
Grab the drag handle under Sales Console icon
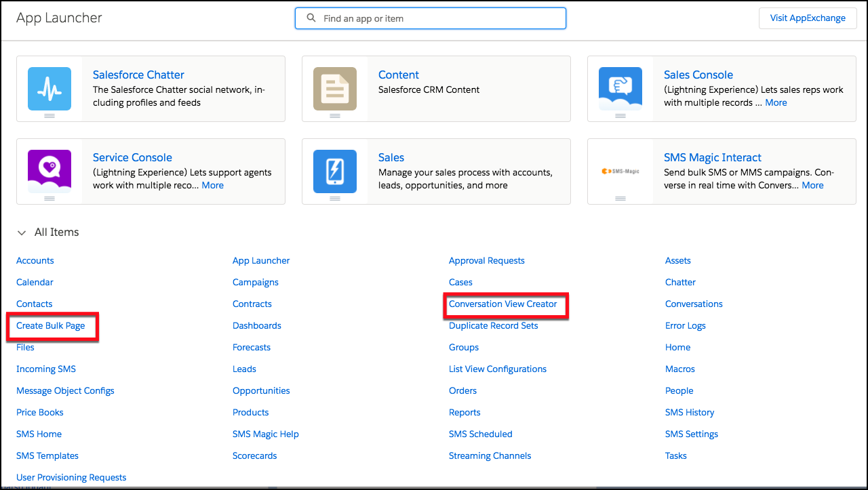point(620,116)
